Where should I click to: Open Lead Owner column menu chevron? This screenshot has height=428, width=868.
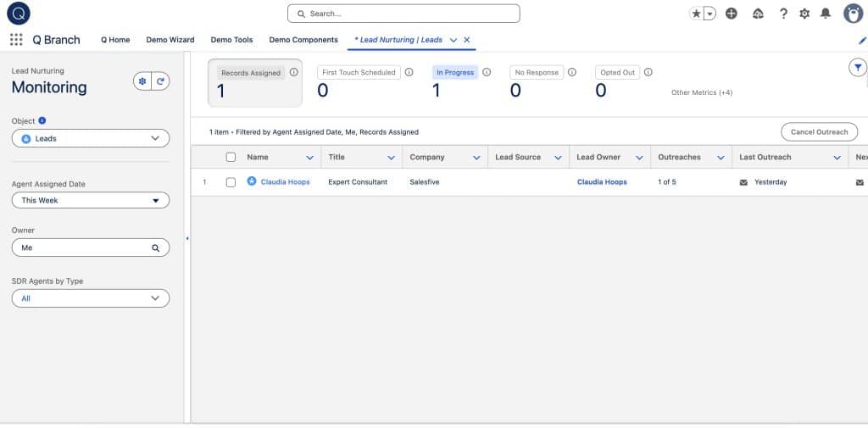click(x=639, y=158)
